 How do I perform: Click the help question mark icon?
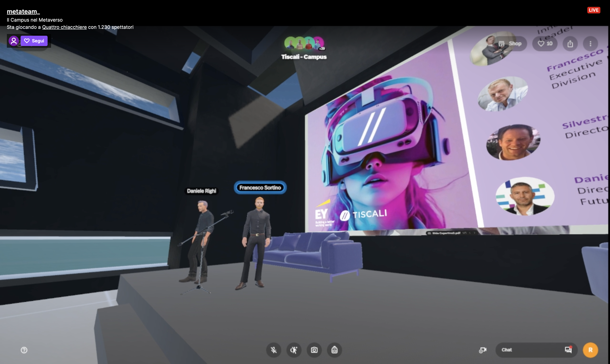click(x=24, y=350)
